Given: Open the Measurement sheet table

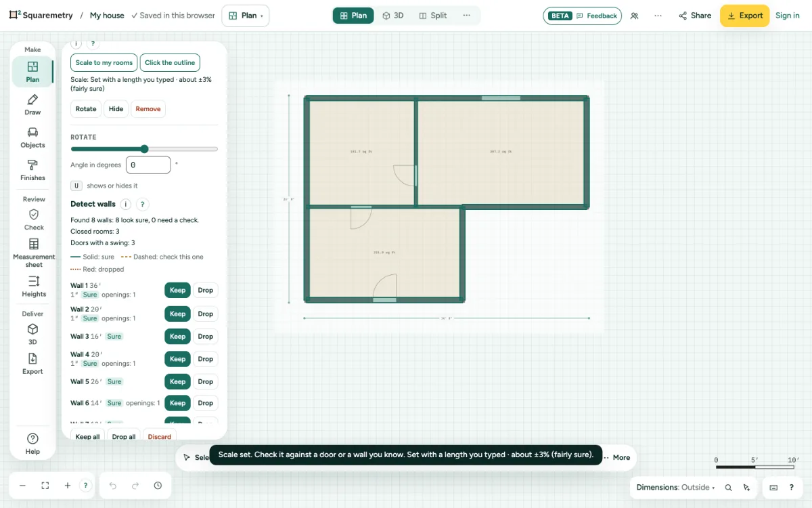Looking at the screenshot, I should click(34, 253).
